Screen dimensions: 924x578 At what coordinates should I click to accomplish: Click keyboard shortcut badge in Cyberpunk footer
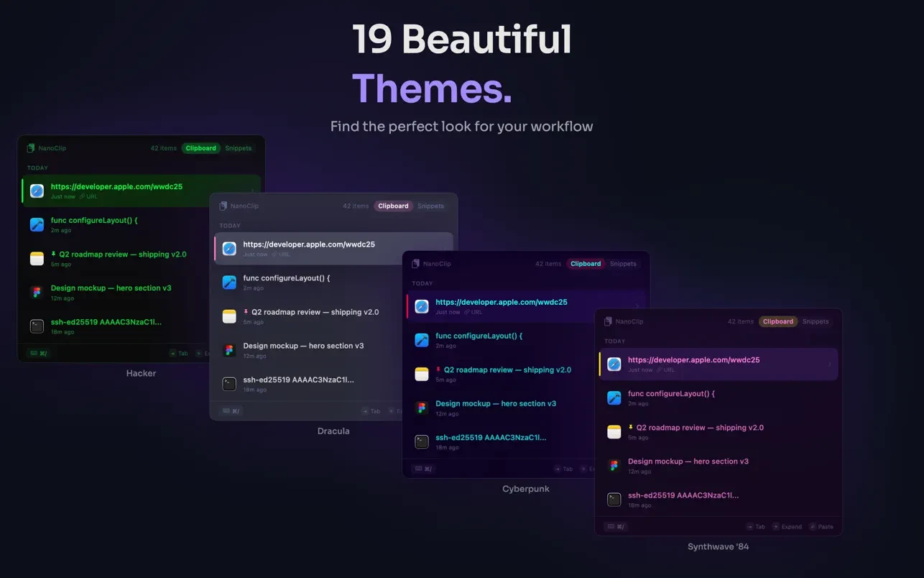pos(424,469)
